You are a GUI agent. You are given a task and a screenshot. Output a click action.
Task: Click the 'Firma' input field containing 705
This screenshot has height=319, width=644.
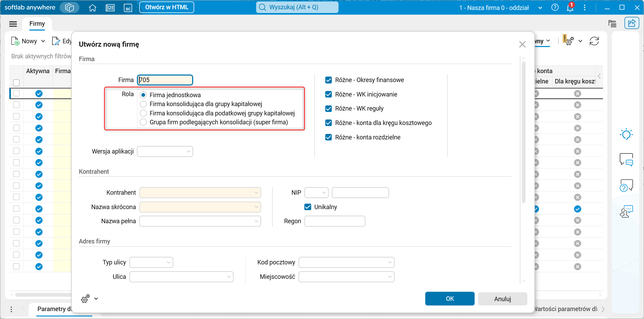tap(165, 80)
